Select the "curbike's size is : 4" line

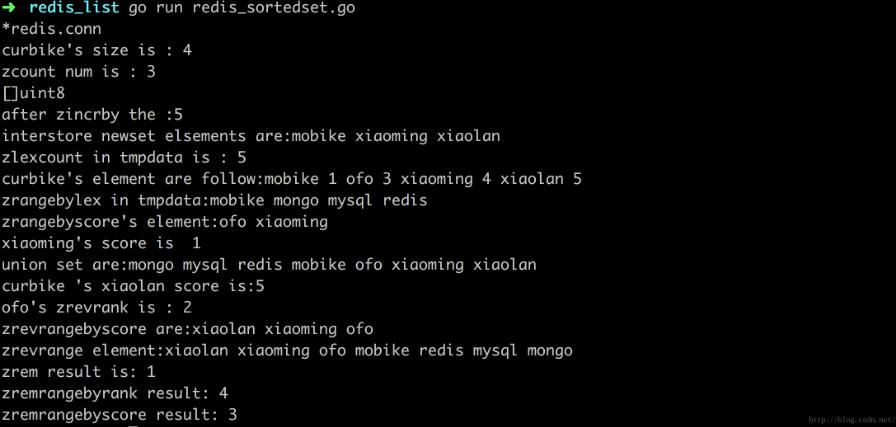point(97,50)
